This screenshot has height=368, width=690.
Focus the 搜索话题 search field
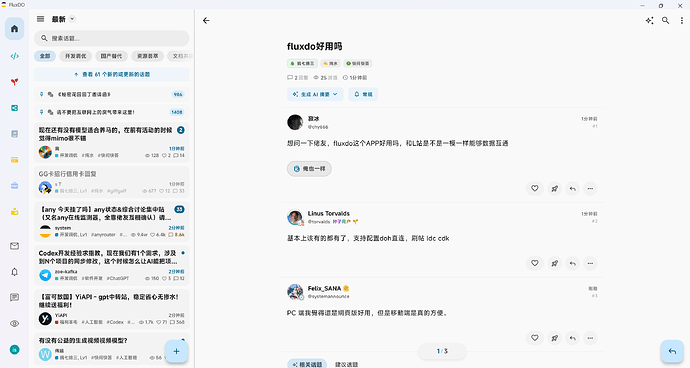[112, 38]
